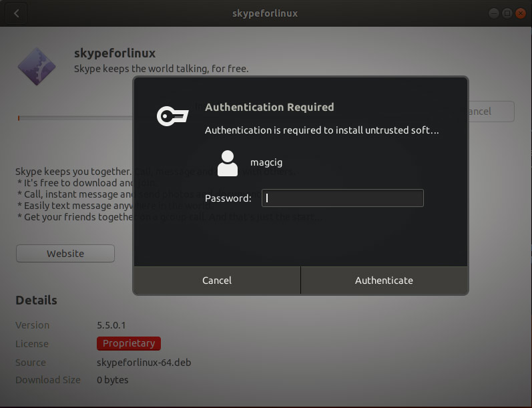This screenshot has width=532, height=408.
Task: Close the skypeforlinux window
Action: point(521,13)
